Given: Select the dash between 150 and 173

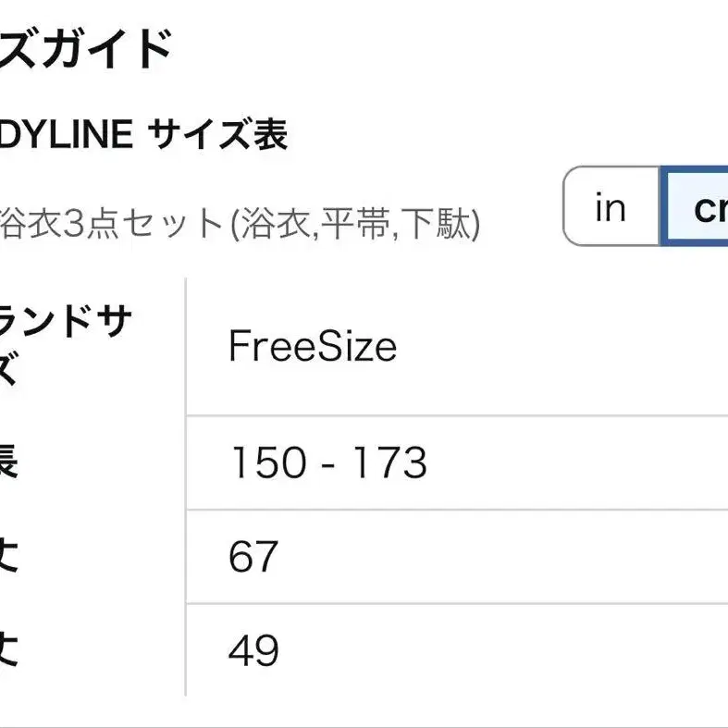Looking at the screenshot, I should tap(327, 463).
